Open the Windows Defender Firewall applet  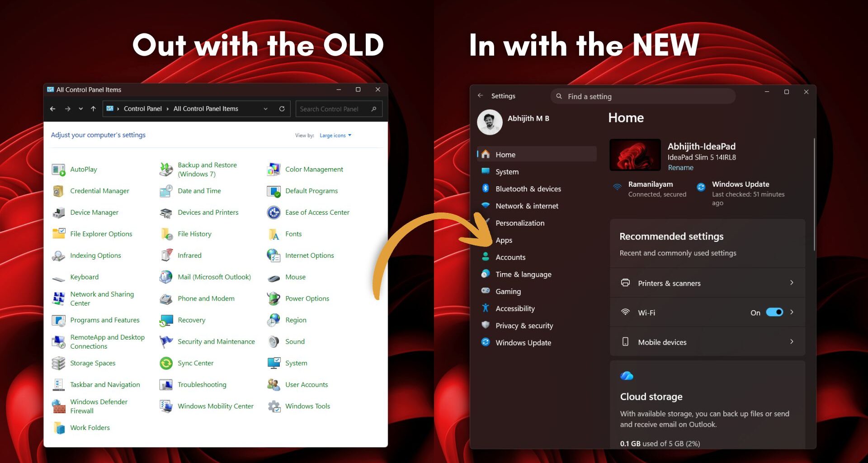[x=99, y=406]
